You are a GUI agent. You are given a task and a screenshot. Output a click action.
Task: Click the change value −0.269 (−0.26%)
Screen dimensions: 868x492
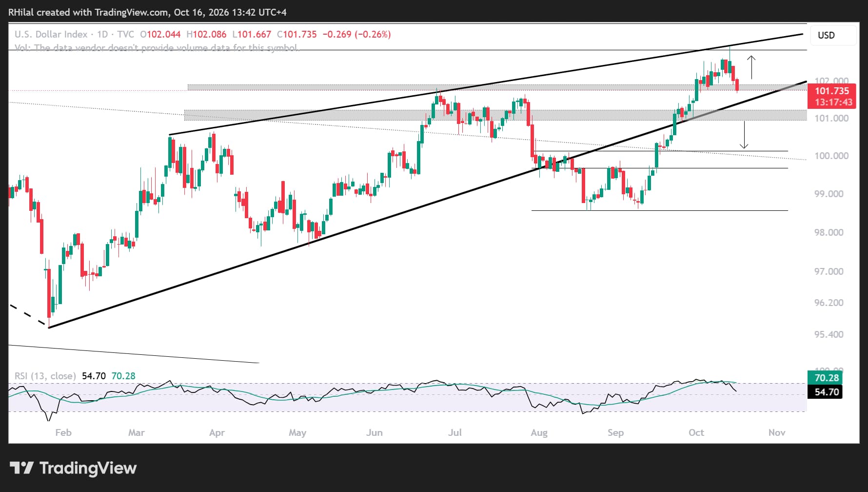(x=357, y=34)
